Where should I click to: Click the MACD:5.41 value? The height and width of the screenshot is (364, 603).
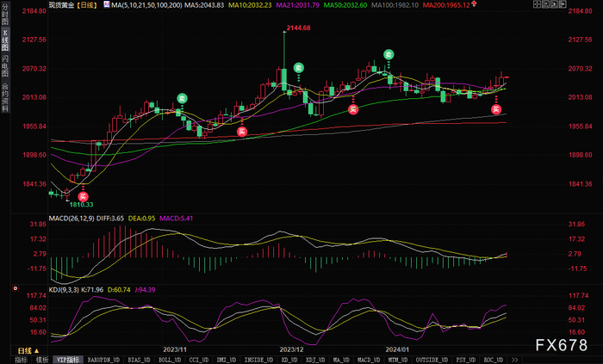[176, 218]
